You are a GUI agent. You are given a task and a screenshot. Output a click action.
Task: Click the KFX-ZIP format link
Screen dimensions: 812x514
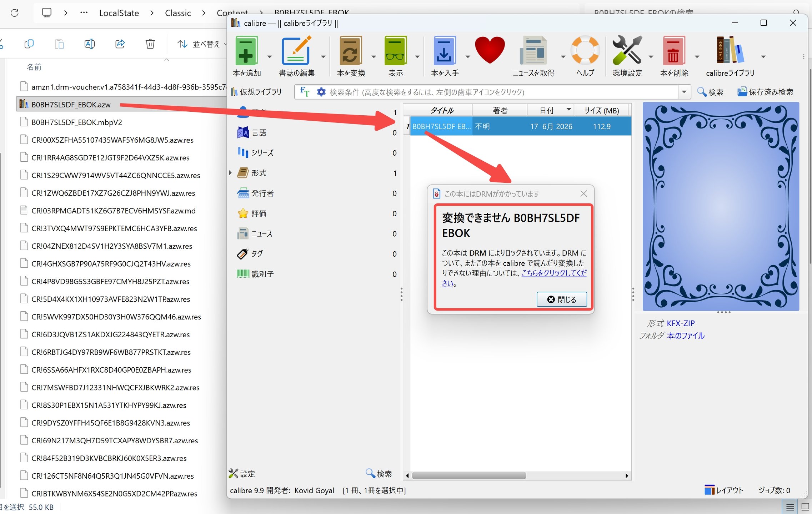[x=681, y=323]
